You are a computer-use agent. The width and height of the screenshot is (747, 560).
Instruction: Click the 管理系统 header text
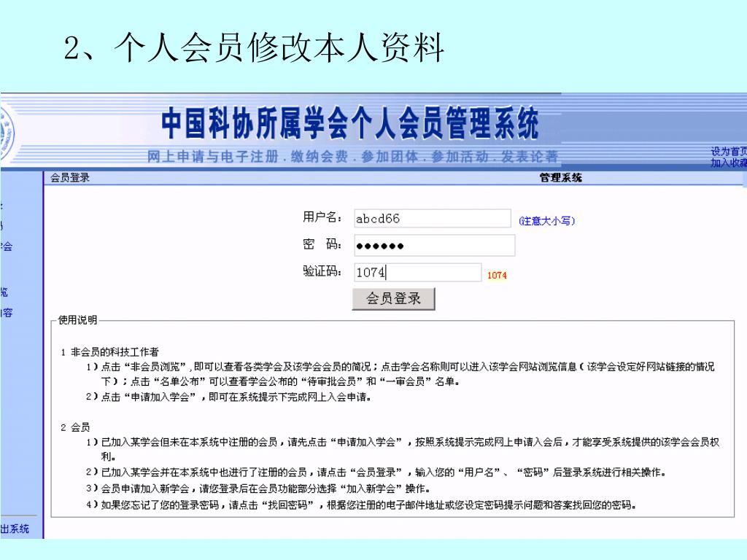(561, 178)
